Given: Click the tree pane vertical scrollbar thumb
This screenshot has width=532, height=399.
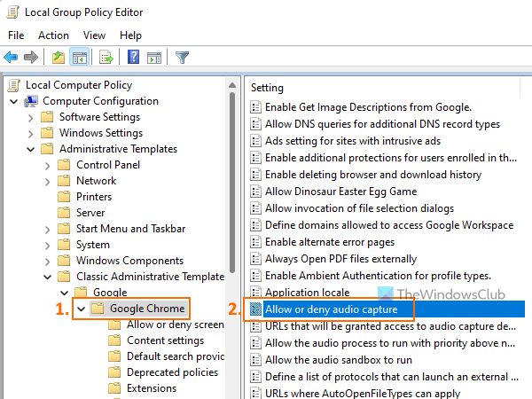Looking at the screenshot, I should click(232, 183).
